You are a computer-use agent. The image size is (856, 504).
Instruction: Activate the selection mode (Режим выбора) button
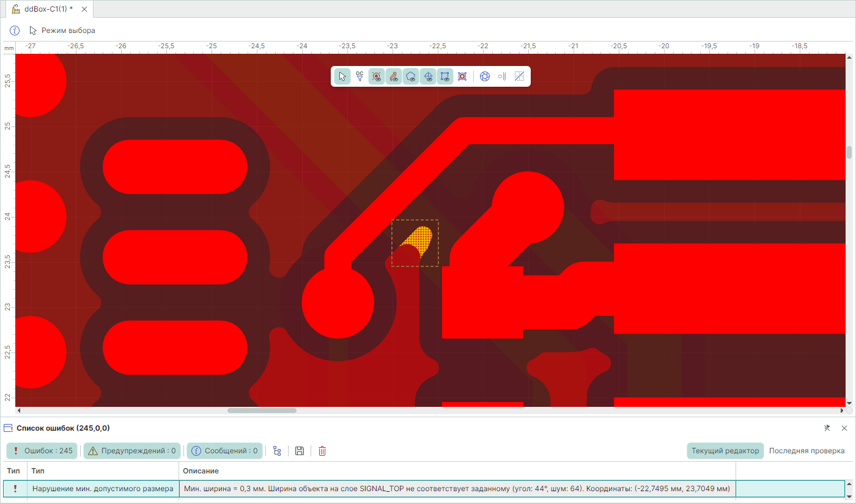pyautogui.click(x=62, y=31)
